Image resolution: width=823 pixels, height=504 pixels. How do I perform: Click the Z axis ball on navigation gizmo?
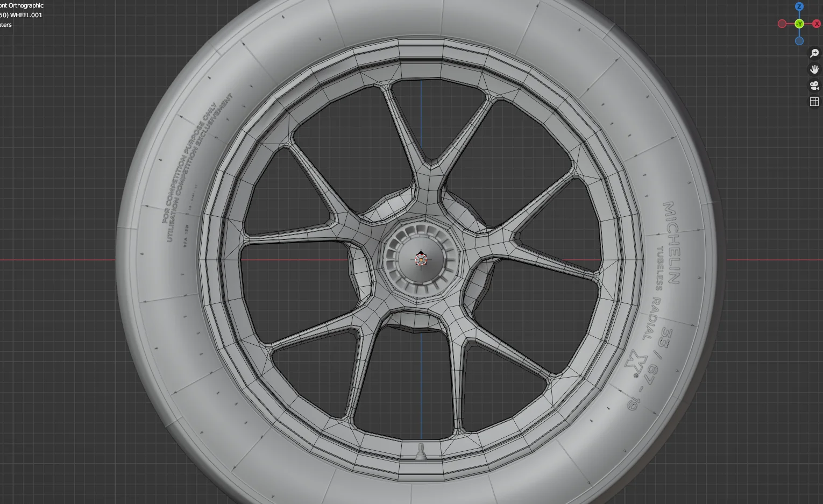tap(799, 6)
